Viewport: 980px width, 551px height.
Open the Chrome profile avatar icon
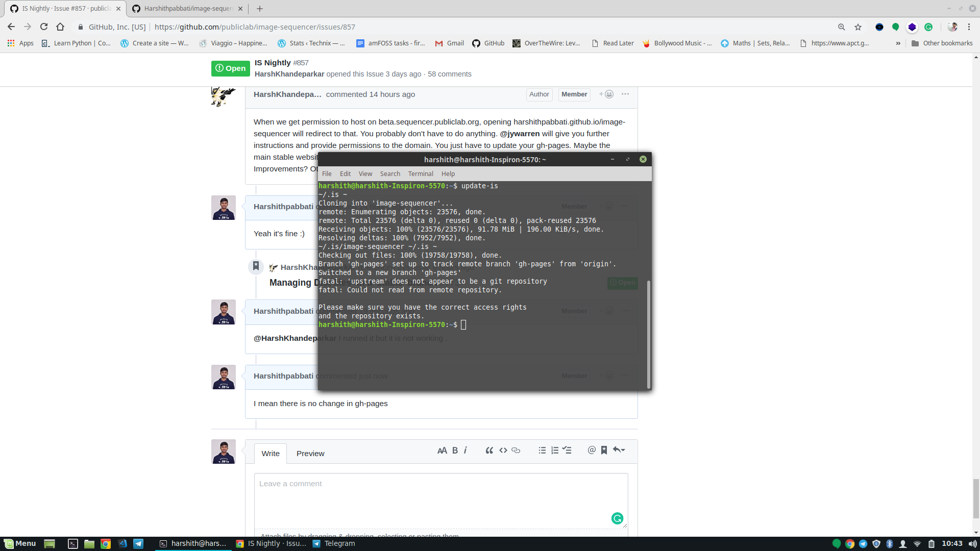point(952,27)
